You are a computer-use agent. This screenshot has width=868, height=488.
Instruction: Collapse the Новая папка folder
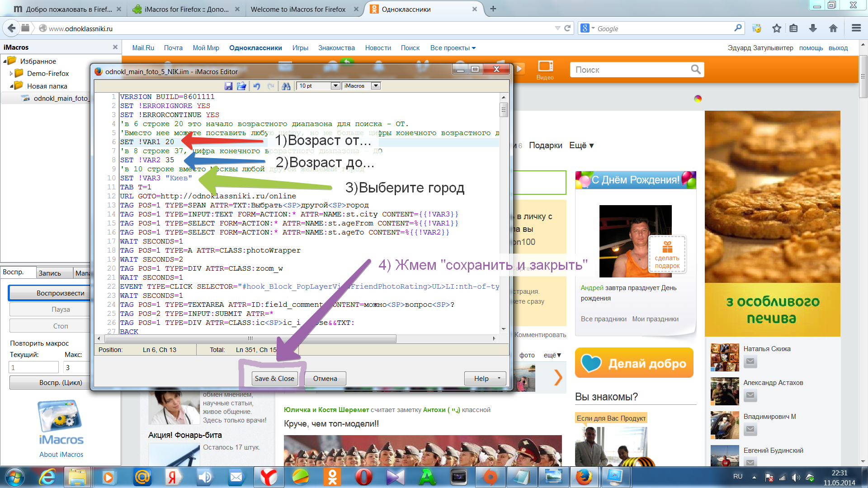coord(11,86)
